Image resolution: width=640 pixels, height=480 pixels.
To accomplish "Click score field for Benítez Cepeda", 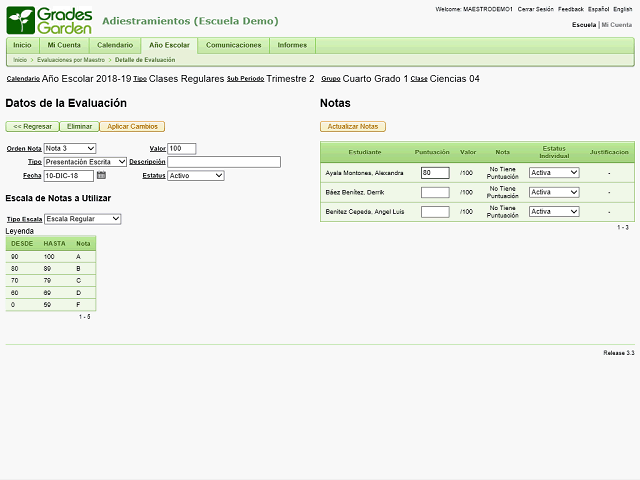I will (435, 211).
